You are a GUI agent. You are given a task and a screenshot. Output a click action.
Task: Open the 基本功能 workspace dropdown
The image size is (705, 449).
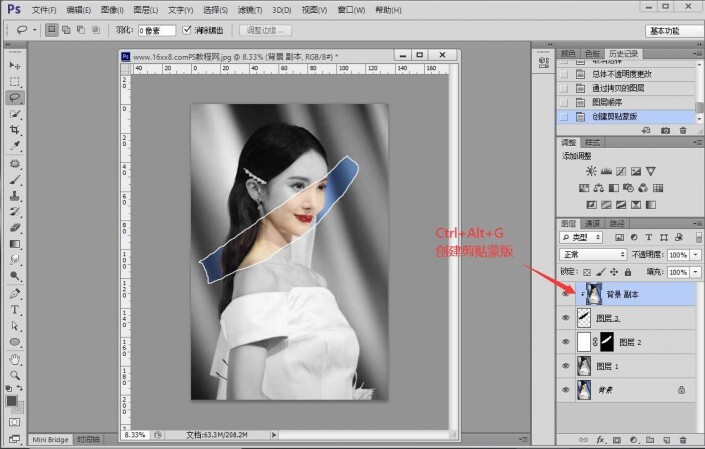663,30
